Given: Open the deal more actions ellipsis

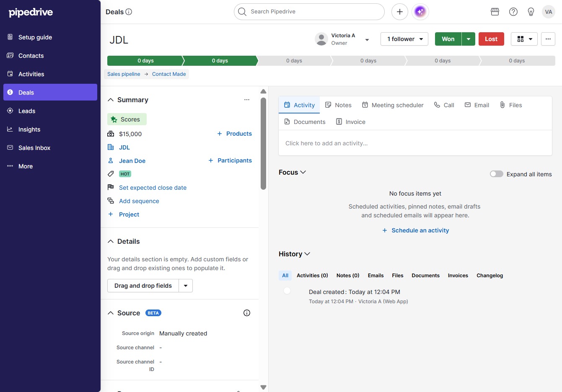Looking at the screenshot, I should (548, 39).
